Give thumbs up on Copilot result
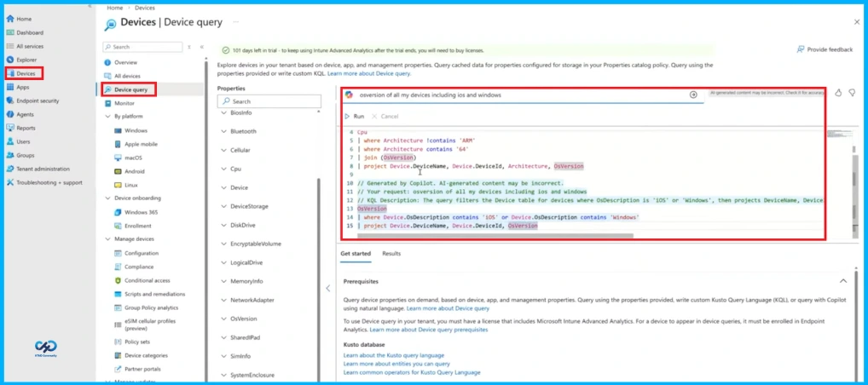 (838, 93)
